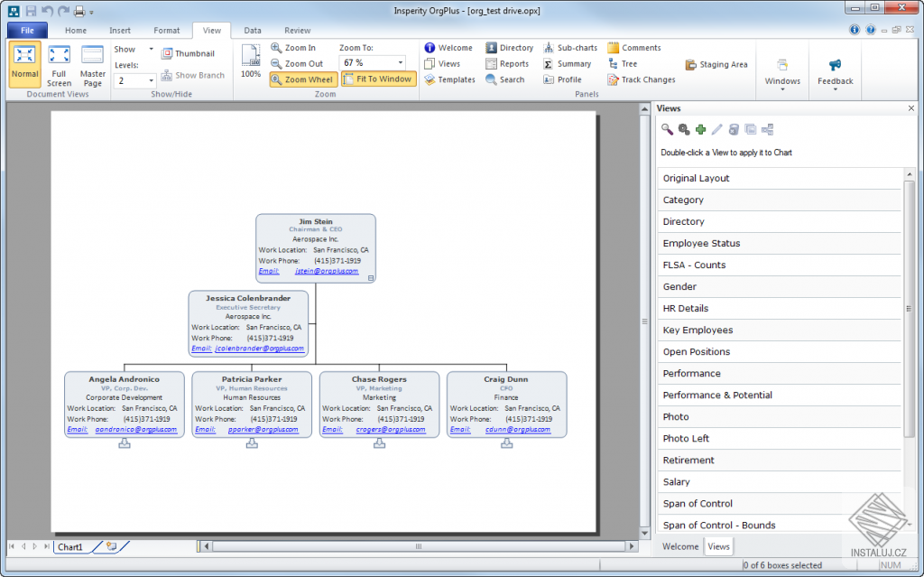The image size is (924, 577).
Task: Open the Welcome panel from the ribbon
Action: pos(448,48)
